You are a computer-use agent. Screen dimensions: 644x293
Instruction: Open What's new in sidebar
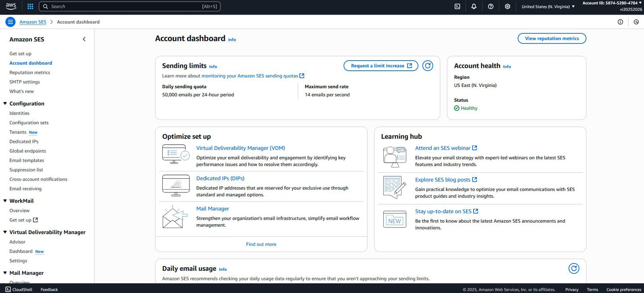tap(21, 91)
